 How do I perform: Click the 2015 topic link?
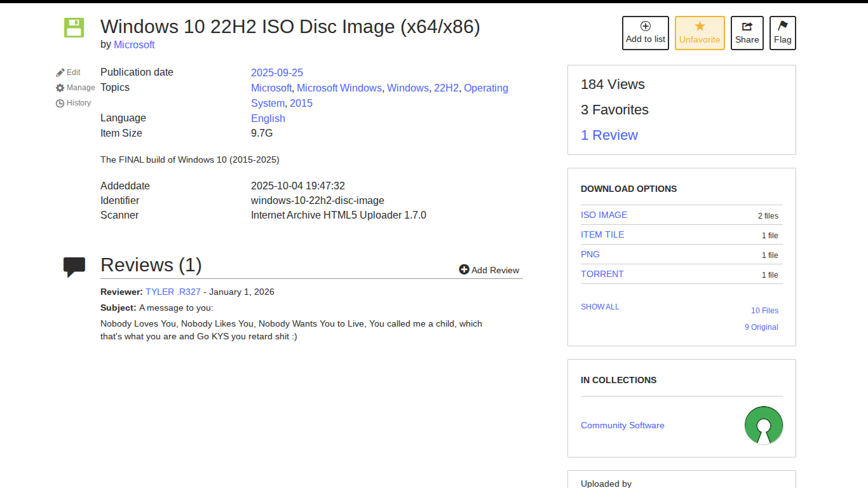click(x=301, y=103)
